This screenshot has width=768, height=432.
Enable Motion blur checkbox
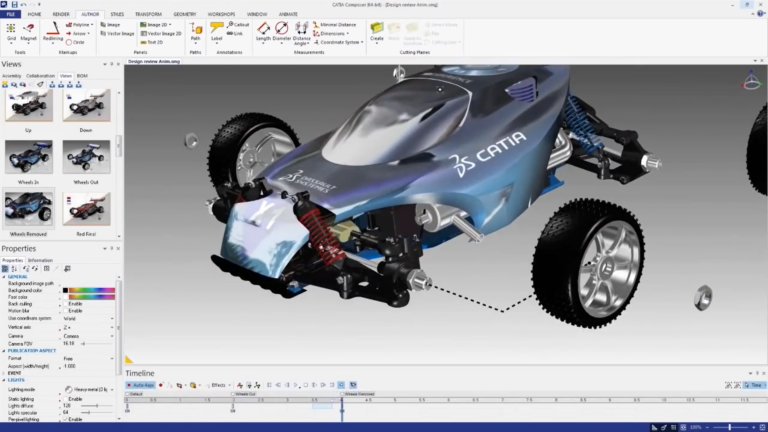tap(66, 311)
